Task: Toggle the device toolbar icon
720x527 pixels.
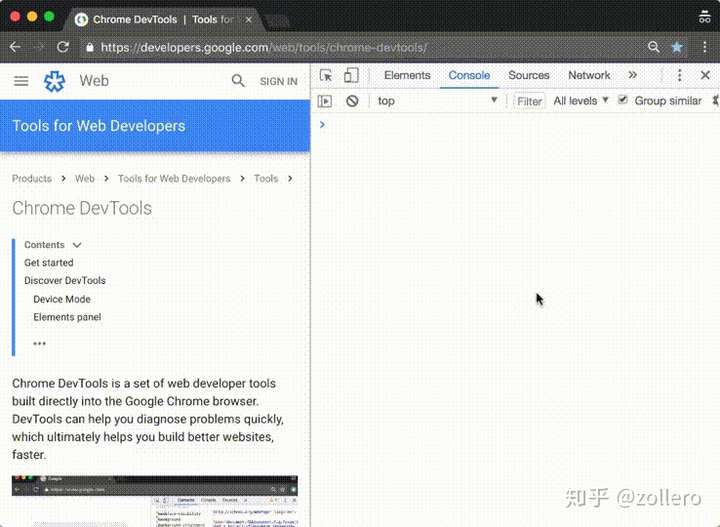Action: coord(351,75)
